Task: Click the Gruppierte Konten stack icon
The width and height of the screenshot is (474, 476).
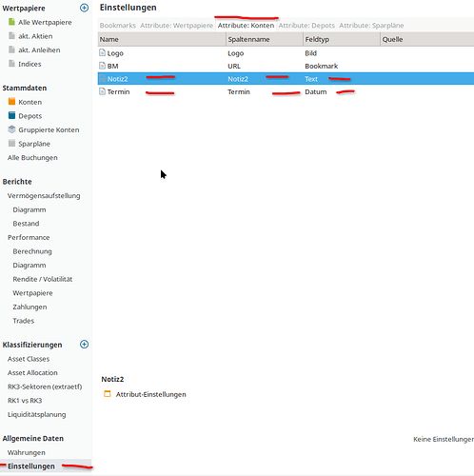Action: pyautogui.click(x=11, y=129)
